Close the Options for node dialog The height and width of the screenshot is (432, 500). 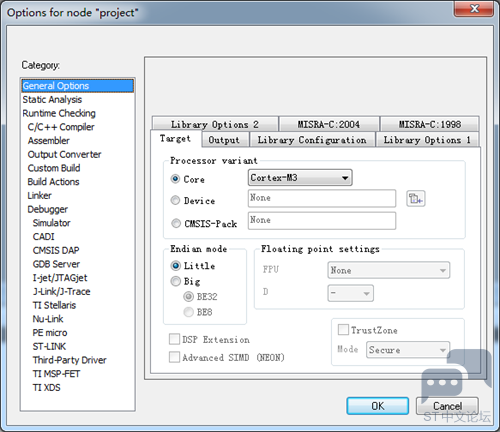(474, 9)
